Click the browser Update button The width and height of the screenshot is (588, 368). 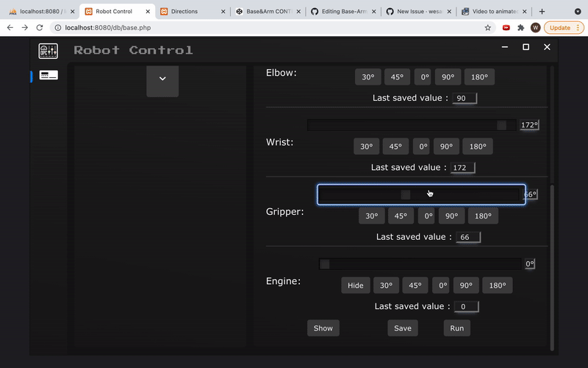(x=564, y=27)
